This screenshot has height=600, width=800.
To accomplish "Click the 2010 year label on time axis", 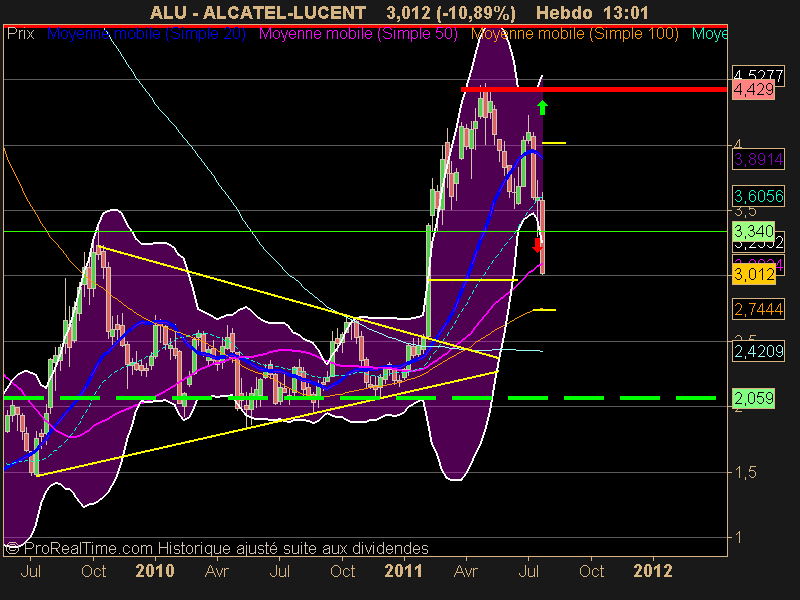I will [155, 571].
